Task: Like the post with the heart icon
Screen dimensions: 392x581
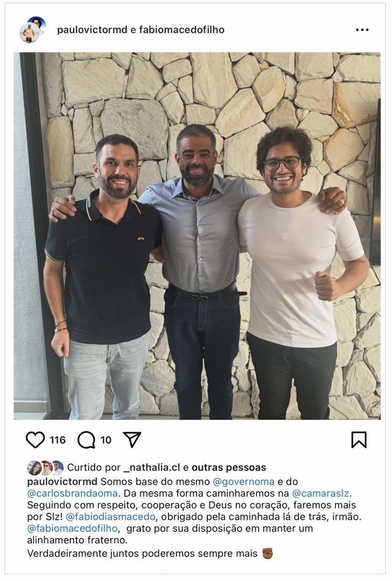Action: coord(35,440)
